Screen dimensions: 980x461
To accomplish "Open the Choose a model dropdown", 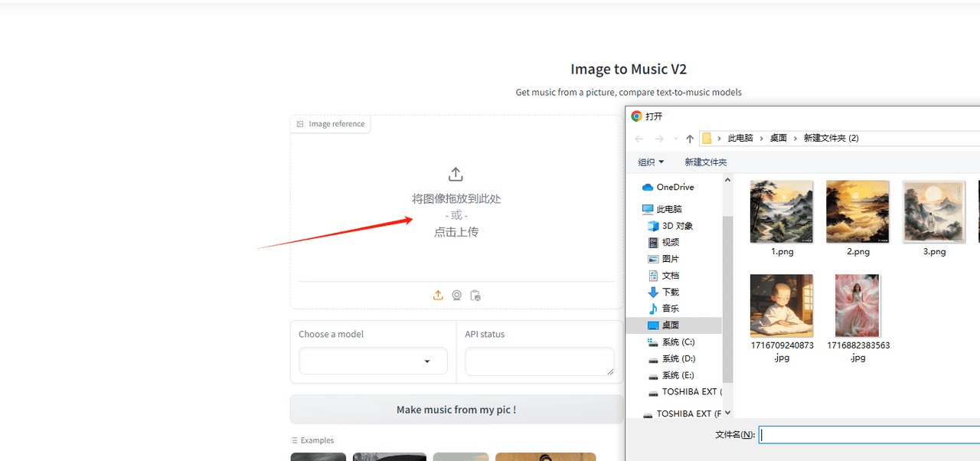I will coord(373,361).
